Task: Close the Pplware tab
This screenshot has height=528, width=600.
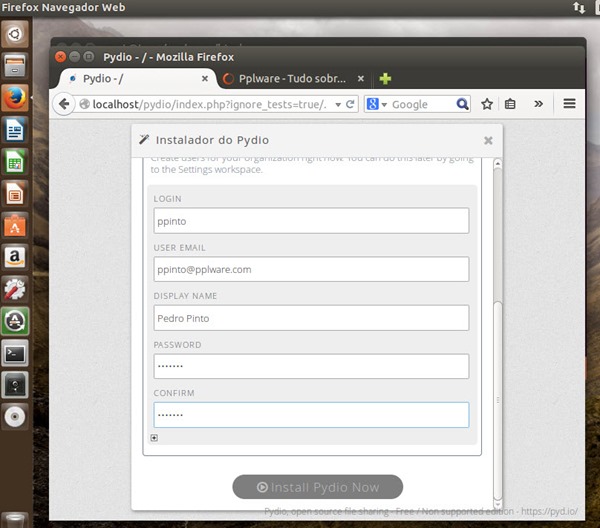Action: tap(360, 78)
